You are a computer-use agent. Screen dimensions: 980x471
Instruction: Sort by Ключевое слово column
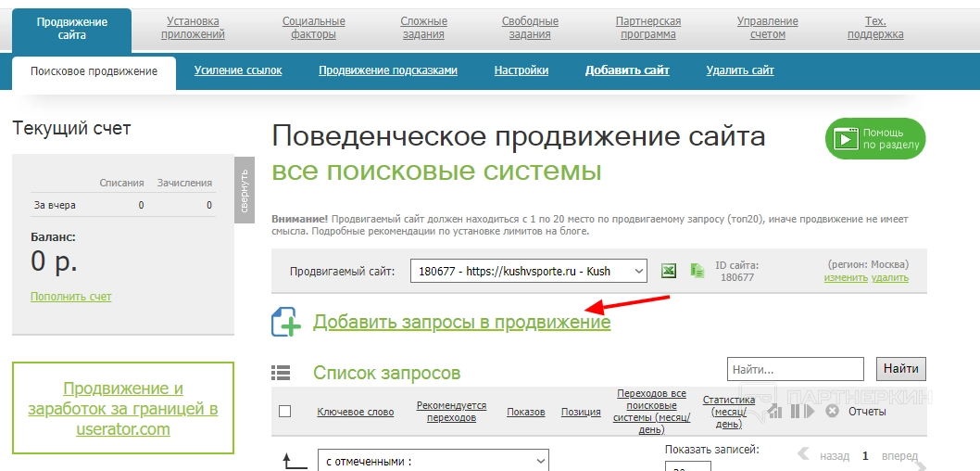coord(356,412)
